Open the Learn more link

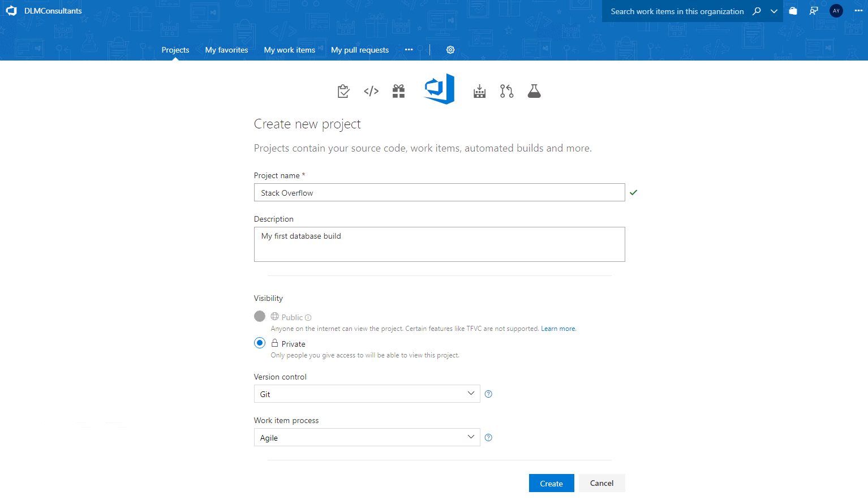pyautogui.click(x=558, y=329)
